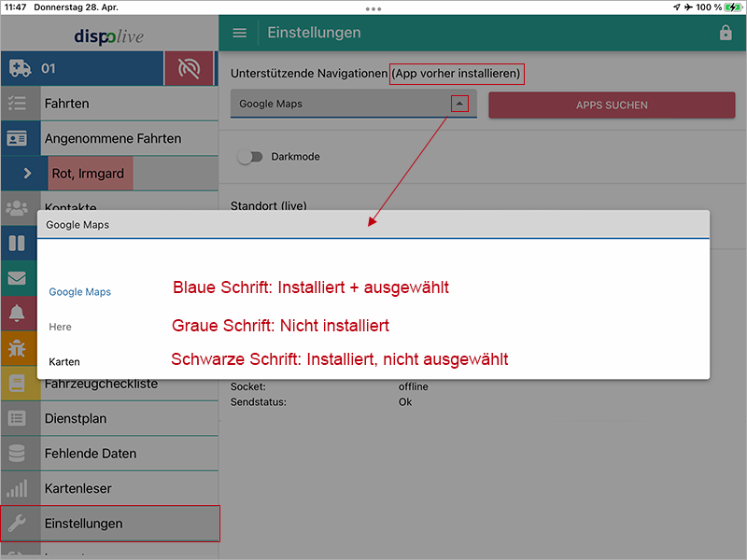Tap the Standort (live) heading
The image size is (747, 560).
click(268, 205)
